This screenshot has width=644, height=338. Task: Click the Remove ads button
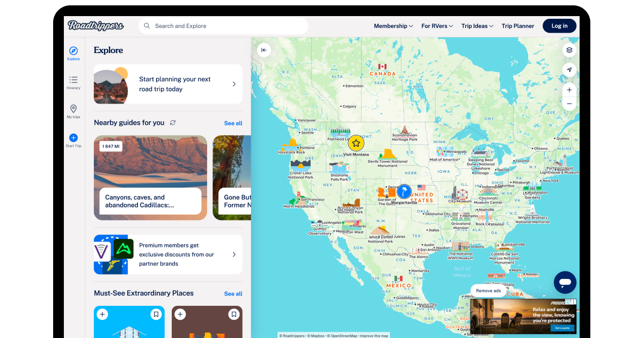488,291
